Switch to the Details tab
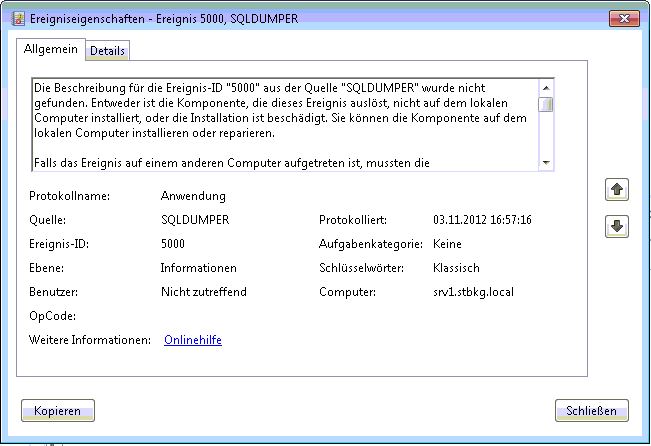This screenshot has width=651, height=446. pos(108,50)
